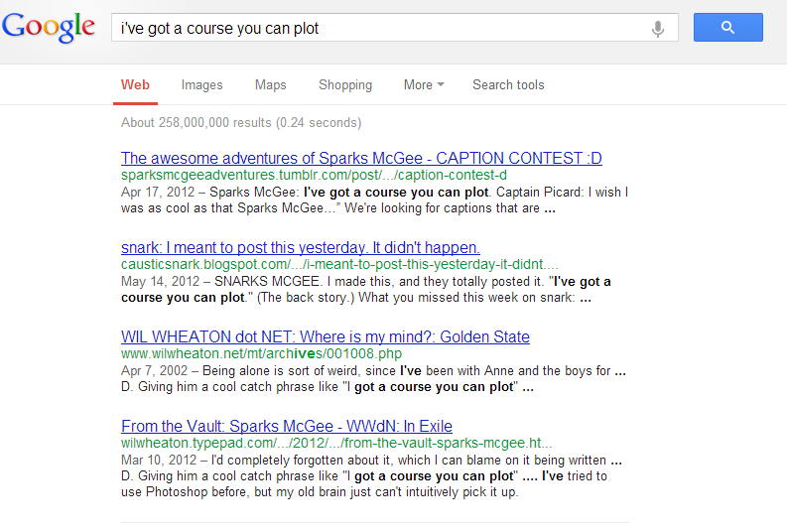The height and width of the screenshot is (532, 787).
Task: Click the About 258,000,000 results text
Action: pyautogui.click(x=241, y=122)
